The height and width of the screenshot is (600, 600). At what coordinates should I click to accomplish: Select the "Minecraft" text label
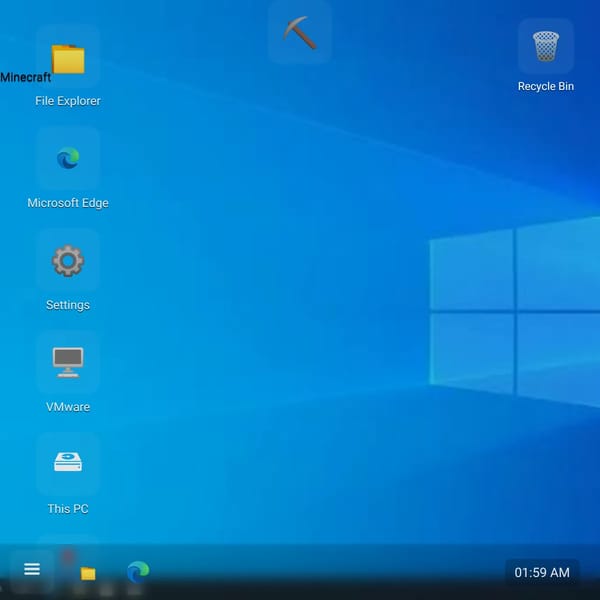coord(26,77)
